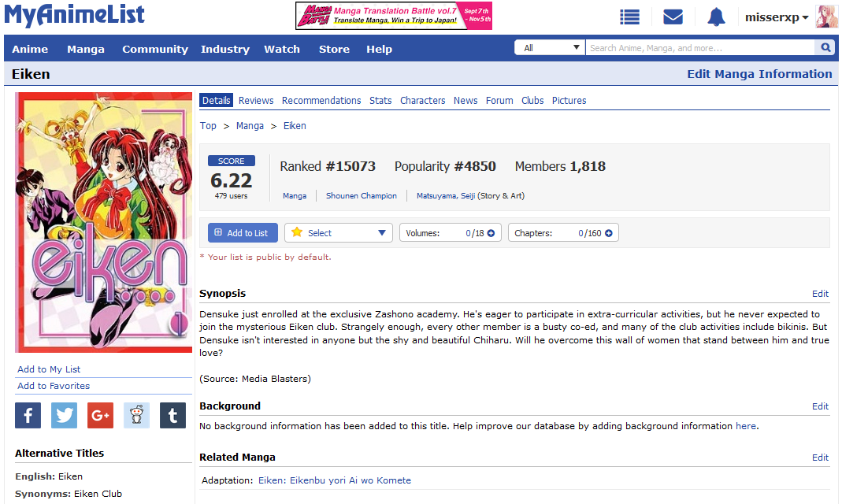
Task: Click the Manga Translation Battle banner
Action: pos(394,16)
